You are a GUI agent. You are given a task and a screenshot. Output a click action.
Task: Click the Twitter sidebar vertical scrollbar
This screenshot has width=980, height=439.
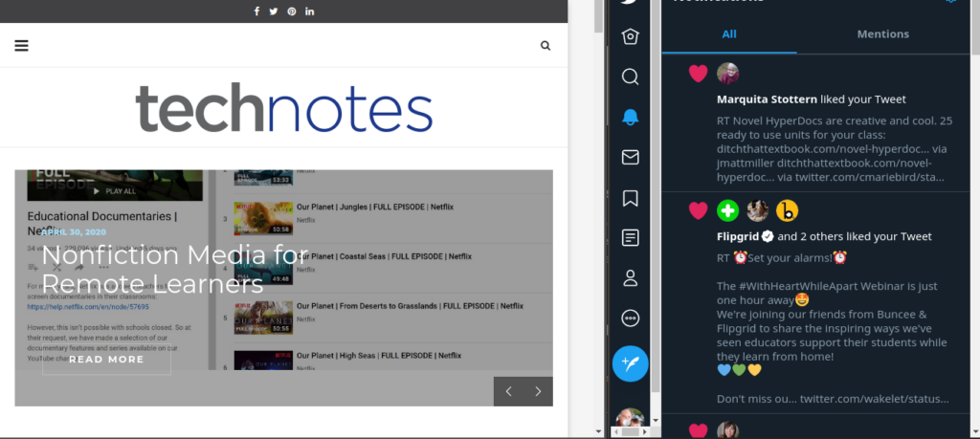[x=655, y=196]
